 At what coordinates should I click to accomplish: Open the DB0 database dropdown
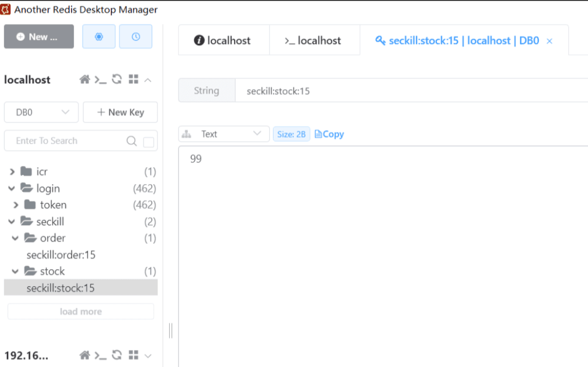point(41,112)
